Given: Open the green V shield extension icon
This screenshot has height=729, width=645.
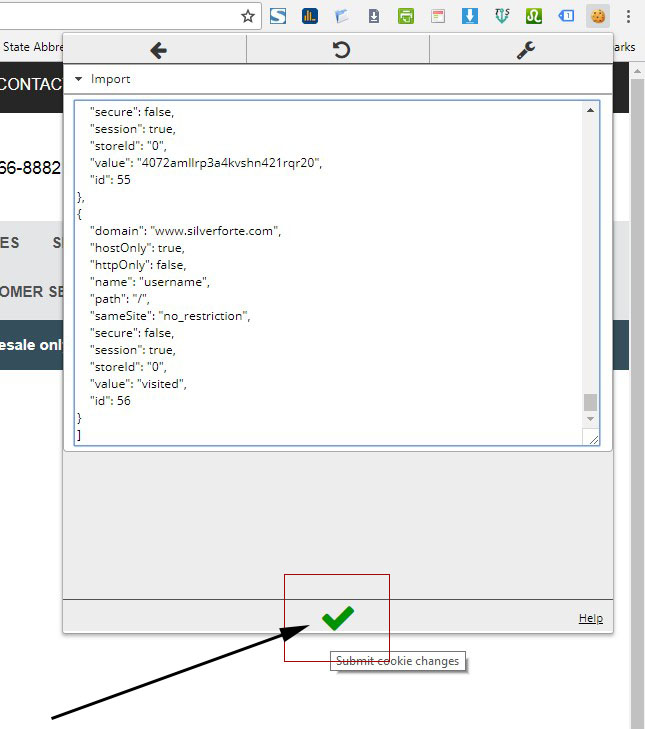Looking at the screenshot, I should 502,16.
